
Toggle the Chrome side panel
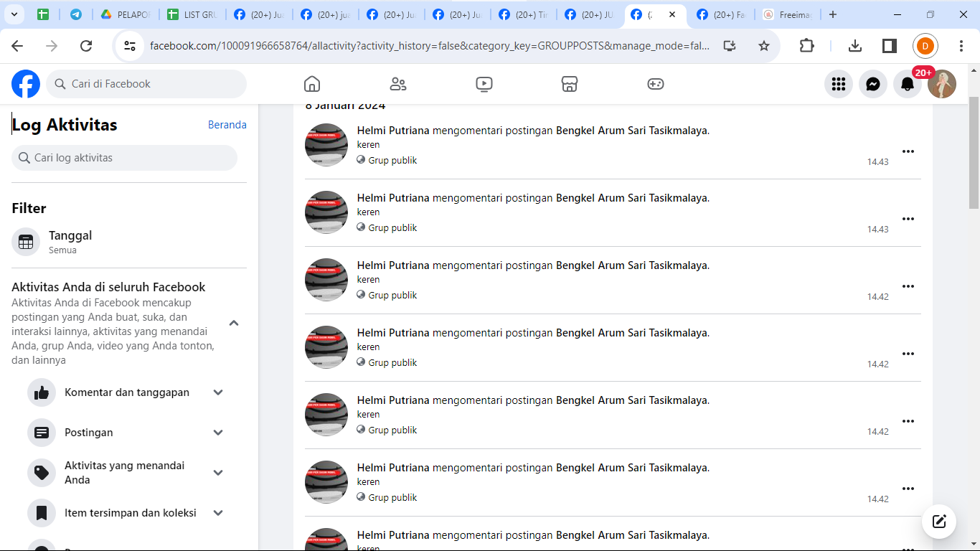(890, 46)
